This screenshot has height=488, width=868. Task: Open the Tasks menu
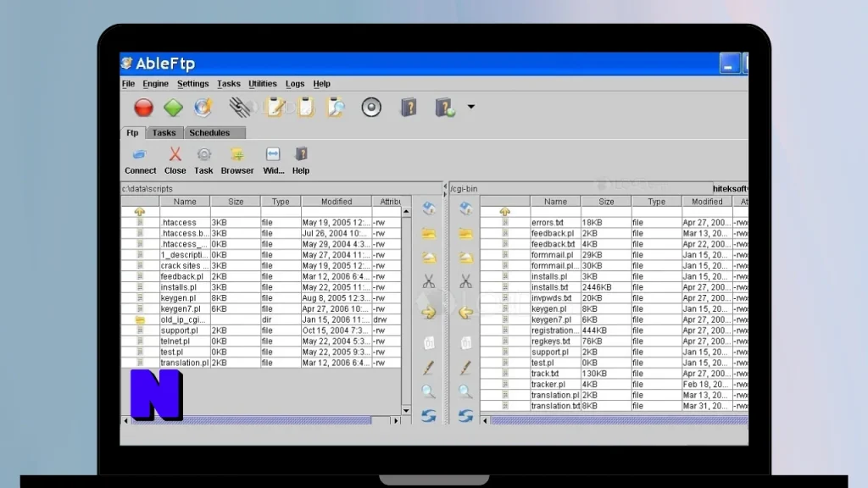(x=229, y=84)
